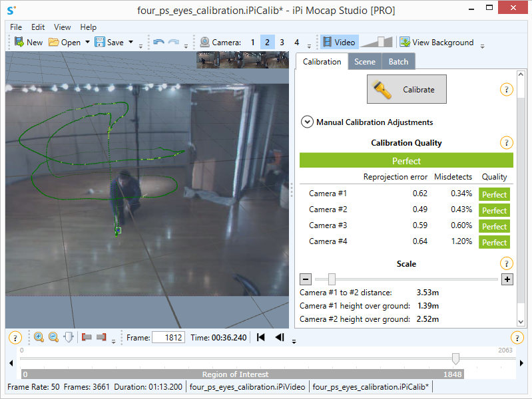The height and width of the screenshot is (399, 532).
Task: Open help icon at bottom right
Action: [517, 338]
